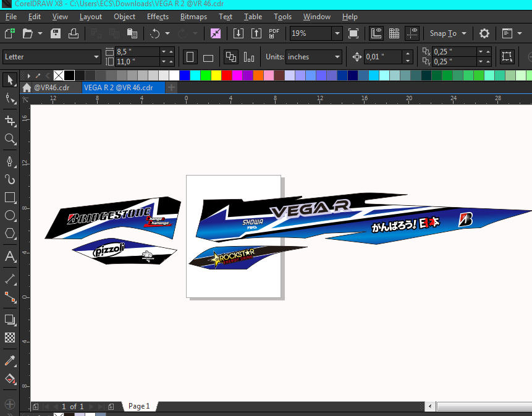The width and height of the screenshot is (532, 416).
Task: Select the Shape edit tool
Action: (x=9, y=99)
